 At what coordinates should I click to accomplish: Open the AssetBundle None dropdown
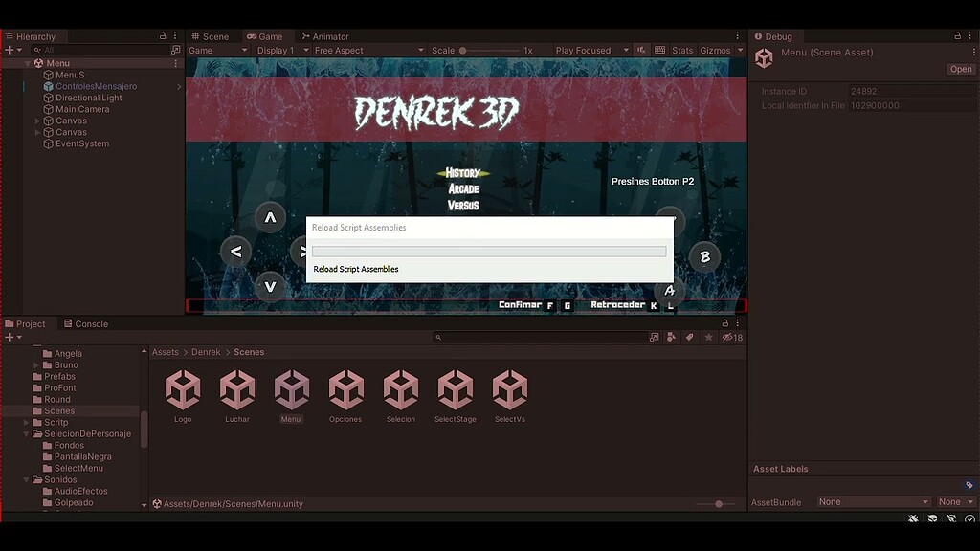(x=872, y=501)
